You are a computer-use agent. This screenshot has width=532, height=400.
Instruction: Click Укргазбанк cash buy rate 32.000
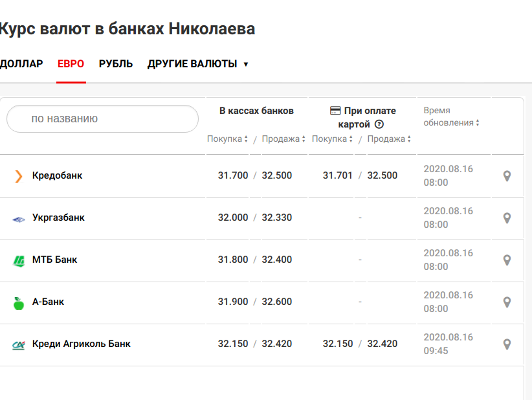233,217
